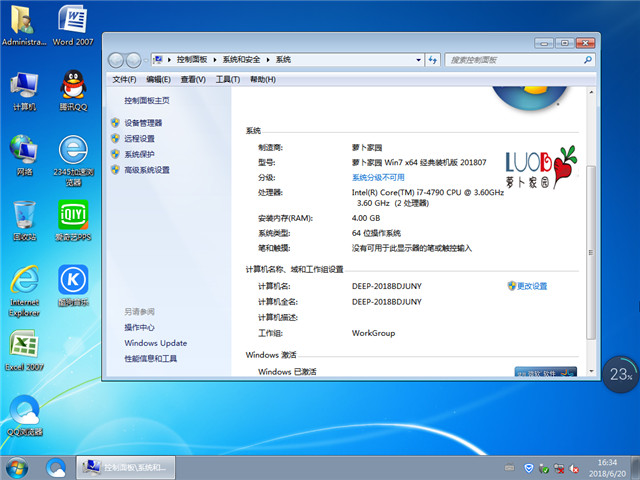
Task: Open the 网络 desktop icon
Action: (24, 155)
